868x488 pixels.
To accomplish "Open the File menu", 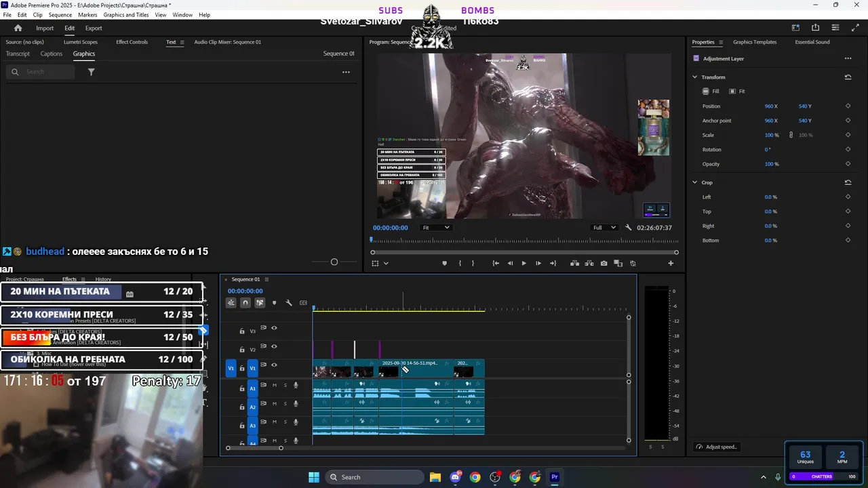I will [7, 15].
